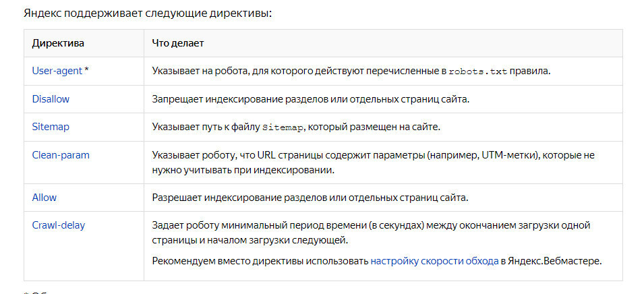644x294 pixels.
Task: Open the User-agent directive link
Action: tap(57, 70)
